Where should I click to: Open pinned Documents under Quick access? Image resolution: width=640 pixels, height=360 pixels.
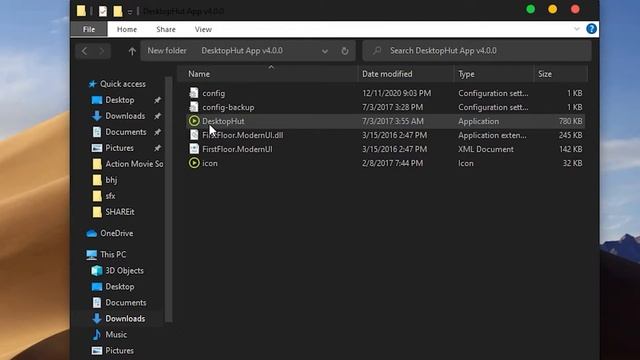tap(126, 132)
